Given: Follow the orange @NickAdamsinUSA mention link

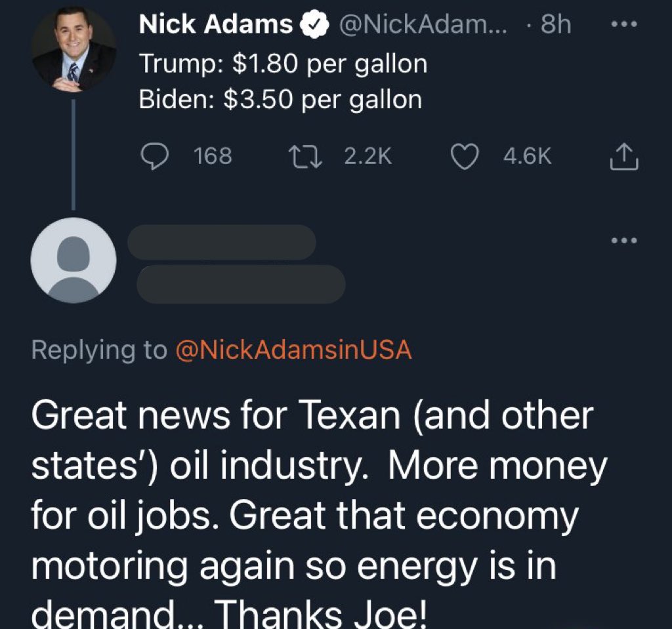Looking at the screenshot, I should coord(293,350).
